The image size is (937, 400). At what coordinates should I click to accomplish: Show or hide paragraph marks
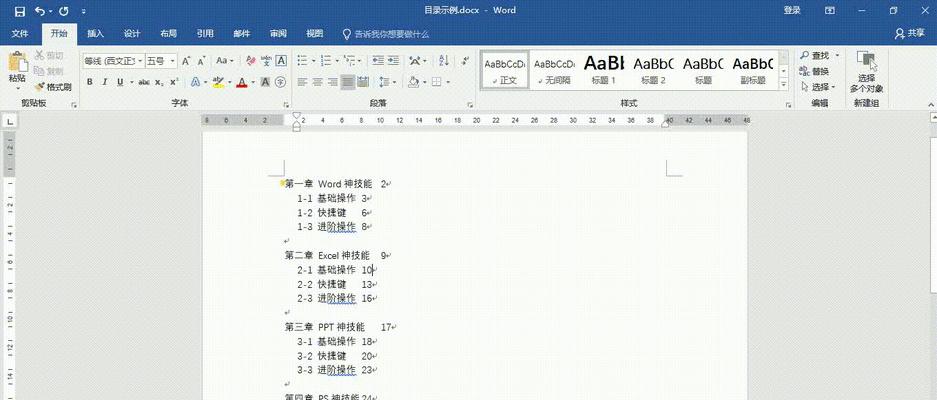pyautogui.click(x=464, y=61)
